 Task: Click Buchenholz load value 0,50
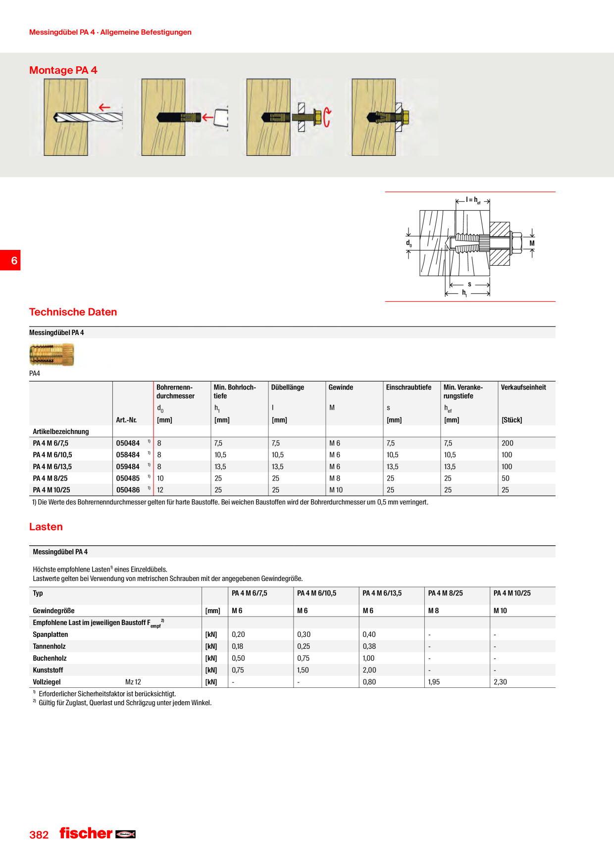[238, 658]
